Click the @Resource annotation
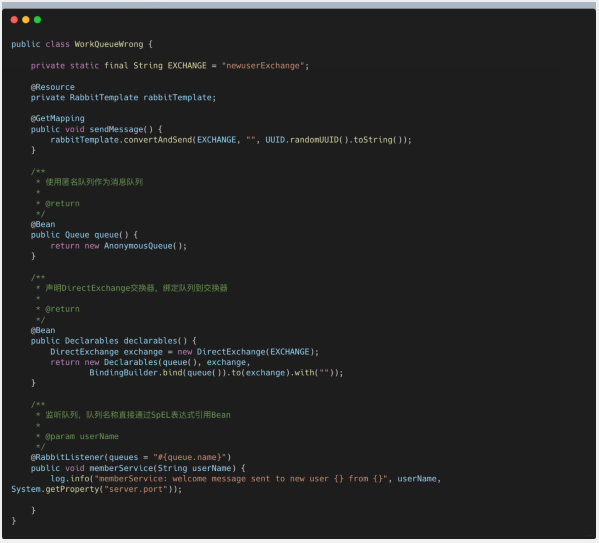Screen dimensions: 599x543 (53, 87)
